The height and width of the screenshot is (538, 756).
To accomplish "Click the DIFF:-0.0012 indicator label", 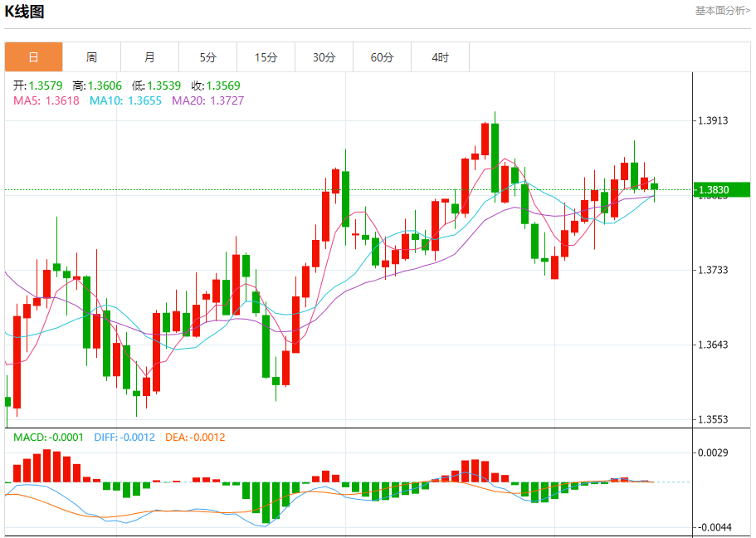I will coord(124,438).
